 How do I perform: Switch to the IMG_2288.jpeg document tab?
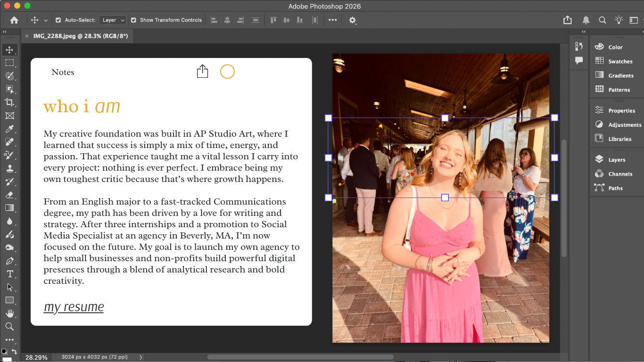click(x=80, y=36)
